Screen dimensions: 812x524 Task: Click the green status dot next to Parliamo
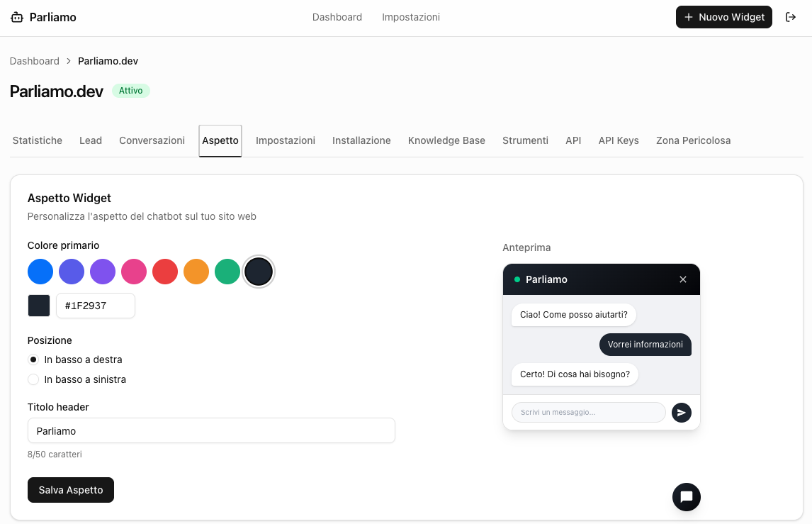(517, 279)
